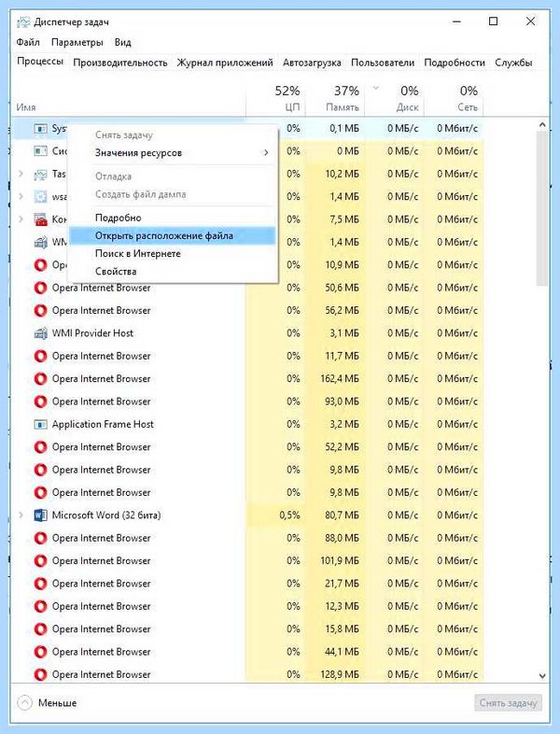
Task: Click the WMI Provider Host icon
Action: coord(41,333)
